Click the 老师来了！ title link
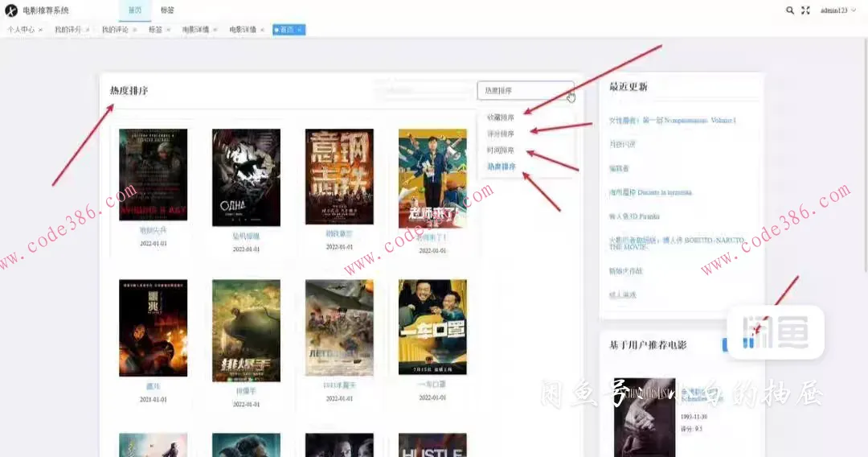The image size is (868, 457). pyautogui.click(x=432, y=237)
